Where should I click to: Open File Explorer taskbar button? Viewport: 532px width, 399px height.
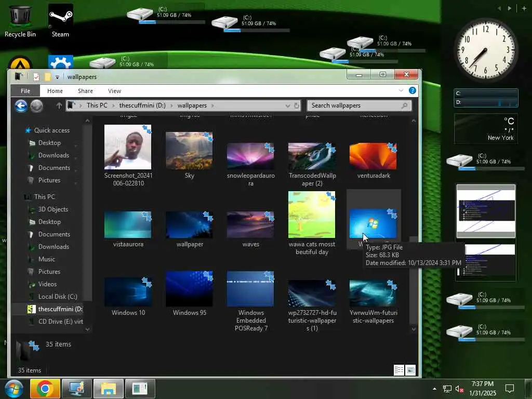[x=109, y=389]
